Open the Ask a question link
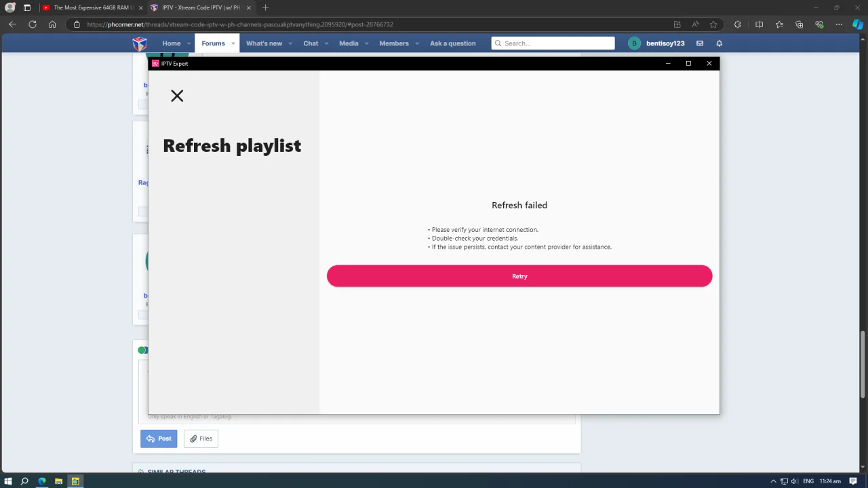 pyautogui.click(x=453, y=43)
